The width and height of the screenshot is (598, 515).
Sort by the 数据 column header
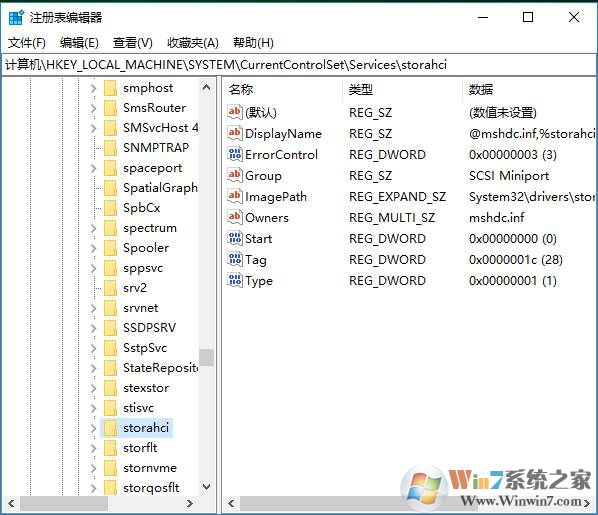529,90
